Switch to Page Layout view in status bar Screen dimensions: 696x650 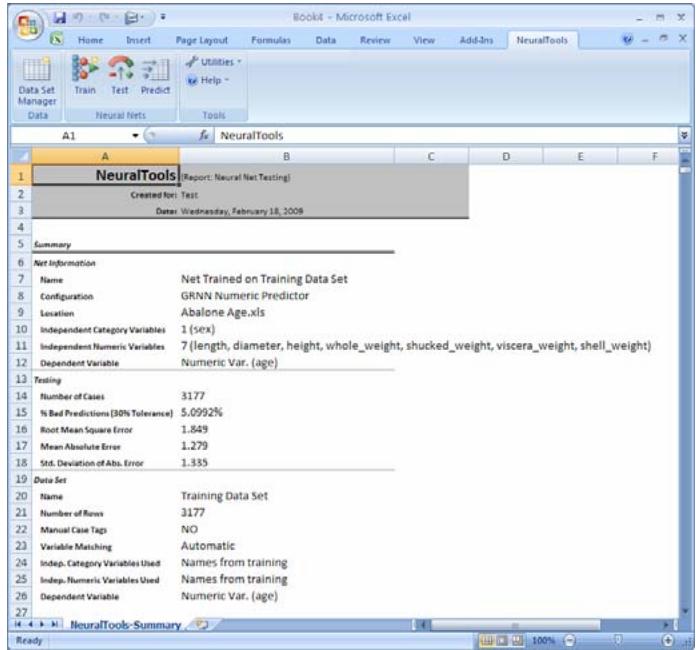coord(502,641)
